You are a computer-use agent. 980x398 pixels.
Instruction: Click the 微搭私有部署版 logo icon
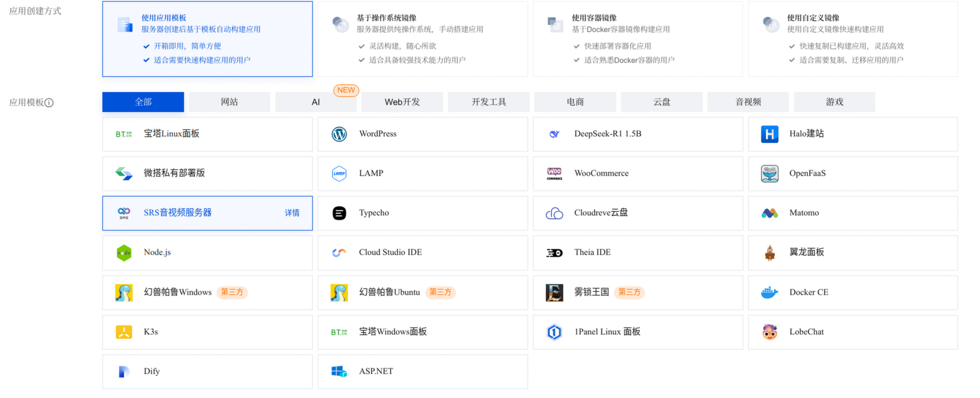[x=124, y=173]
